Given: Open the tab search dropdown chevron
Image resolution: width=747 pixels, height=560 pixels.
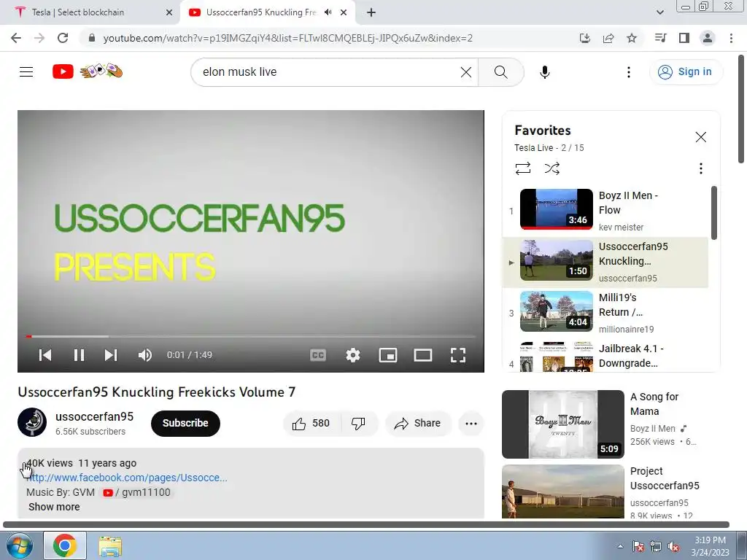Looking at the screenshot, I should pyautogui.click(x=659, y=12).
